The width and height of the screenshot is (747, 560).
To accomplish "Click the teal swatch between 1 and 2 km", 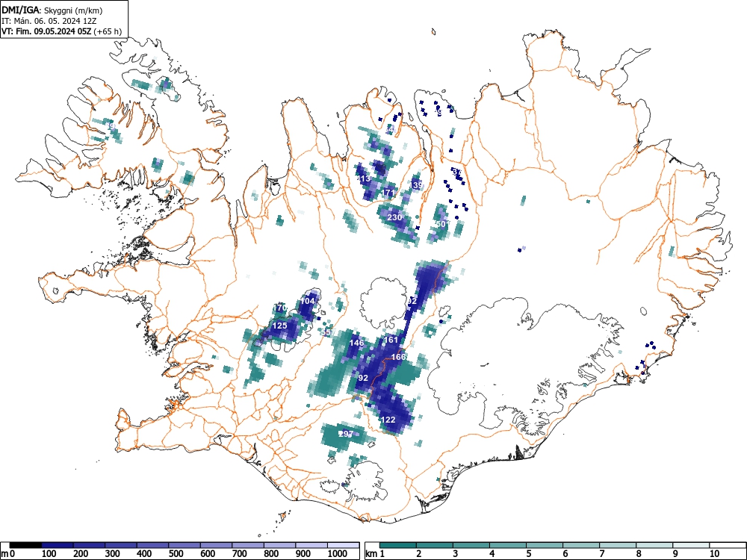I will [398, 545].
